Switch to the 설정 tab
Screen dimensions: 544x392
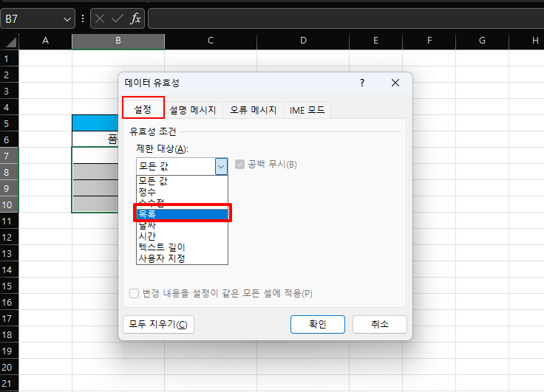coord(143,109)
